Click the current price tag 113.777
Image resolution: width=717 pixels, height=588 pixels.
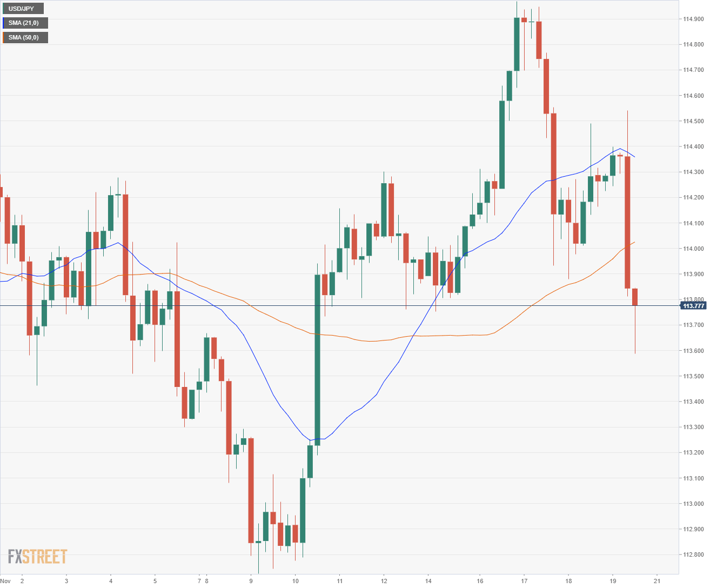(694, 306)
